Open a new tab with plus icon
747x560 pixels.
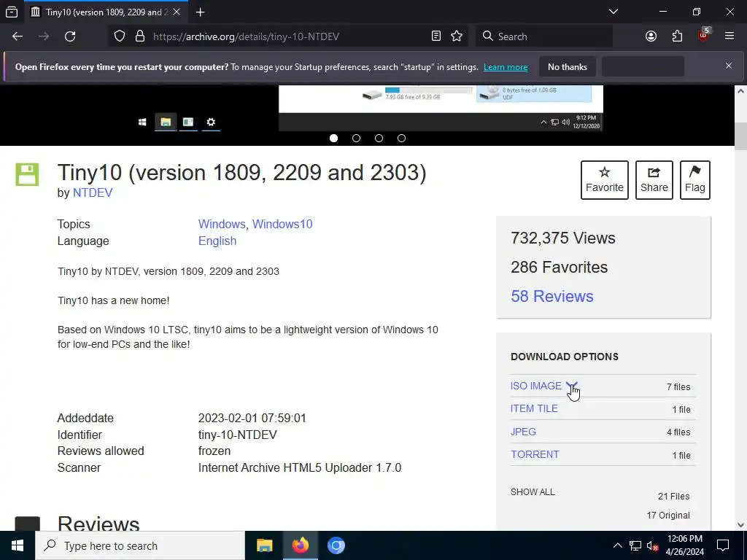(201, 12)
